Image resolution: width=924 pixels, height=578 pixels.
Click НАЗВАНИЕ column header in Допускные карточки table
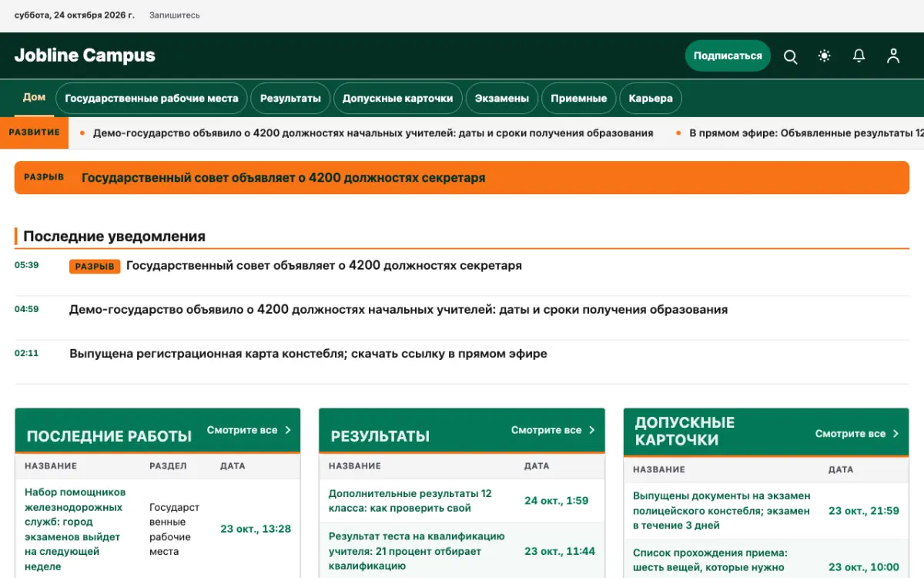click(x=659, y=470)
